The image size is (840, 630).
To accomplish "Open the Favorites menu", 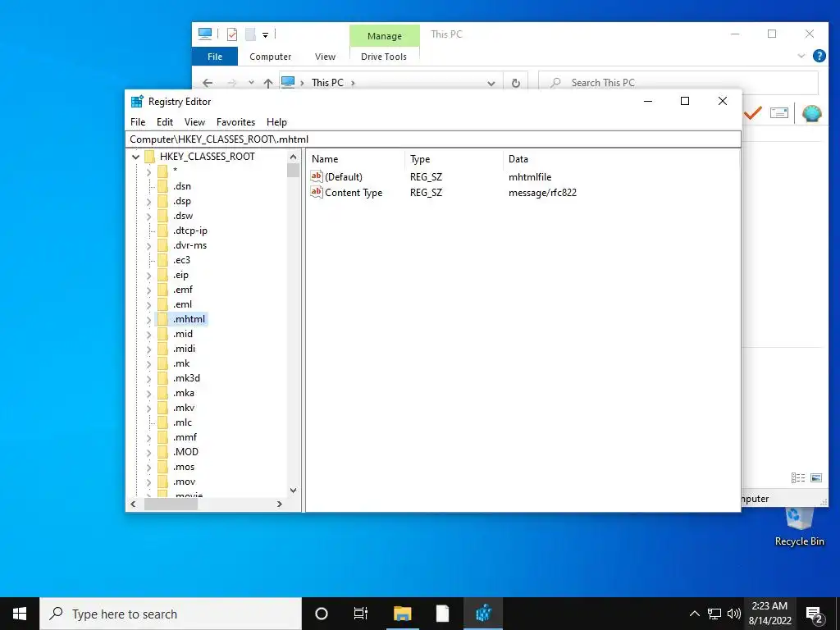I will [235, 122].
